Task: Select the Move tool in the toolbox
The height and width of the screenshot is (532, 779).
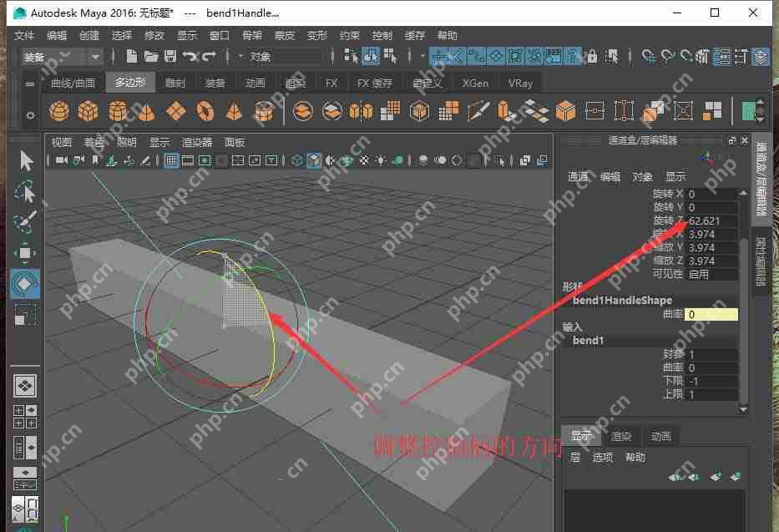Action: click(25, 253)
